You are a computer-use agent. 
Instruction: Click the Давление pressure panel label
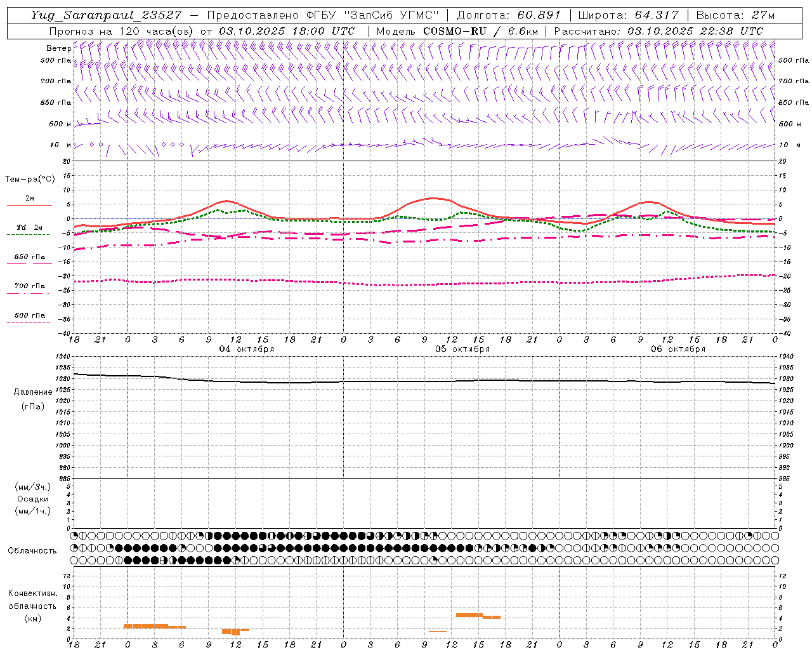tap(33, 392)
